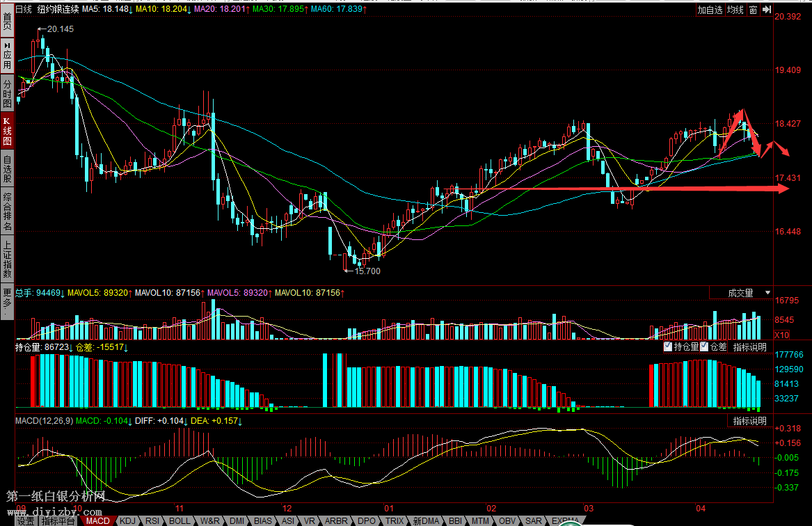Click the jump-to-latest arrow icon at top right

(766, 10)
